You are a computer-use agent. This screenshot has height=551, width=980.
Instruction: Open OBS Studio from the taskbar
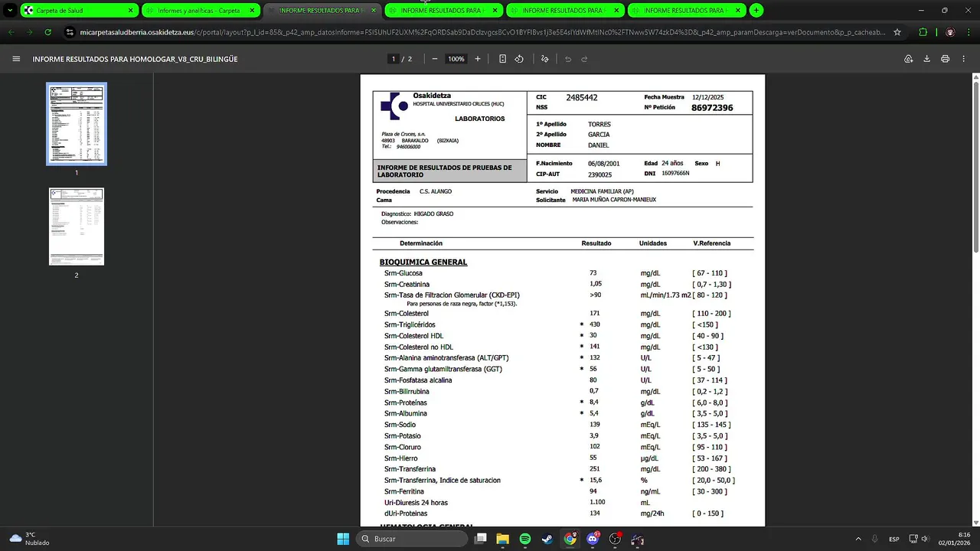tap(615, 539)
